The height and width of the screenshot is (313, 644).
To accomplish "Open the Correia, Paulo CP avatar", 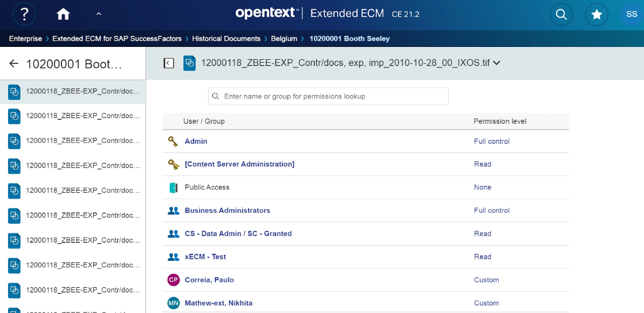I will click(173, 280).
